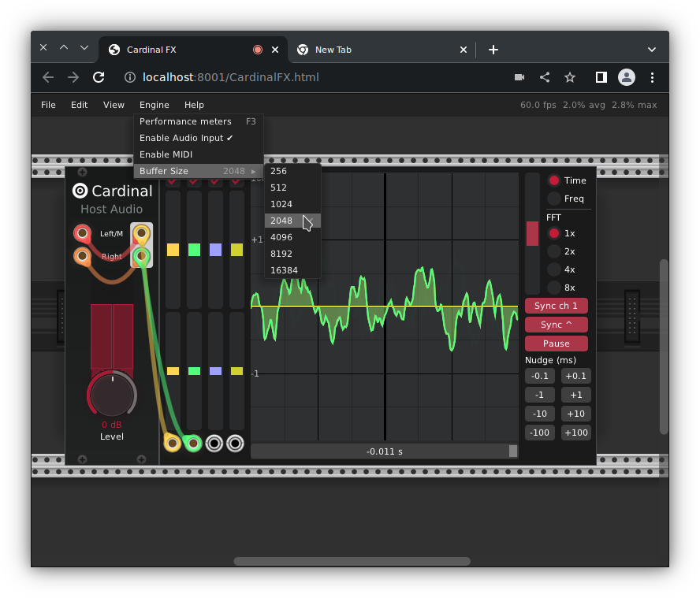This screenshot has height=598, width=700.
Task: Click the Engine menu
Action: (154, 105)
